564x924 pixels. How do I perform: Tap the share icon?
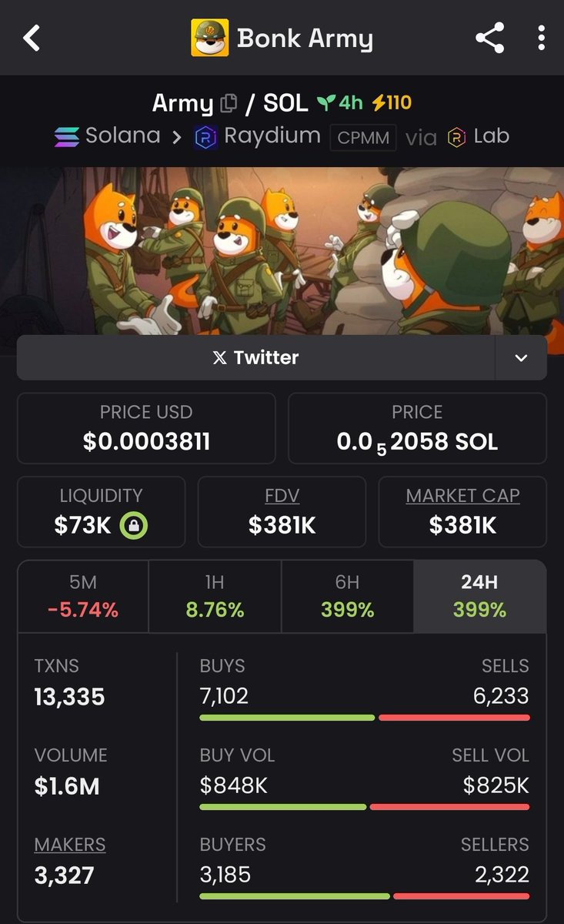point(489,38)
